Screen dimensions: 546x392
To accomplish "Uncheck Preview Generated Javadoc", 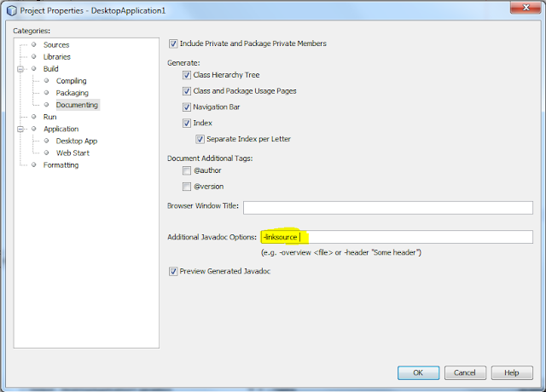I will pos(173,271).
